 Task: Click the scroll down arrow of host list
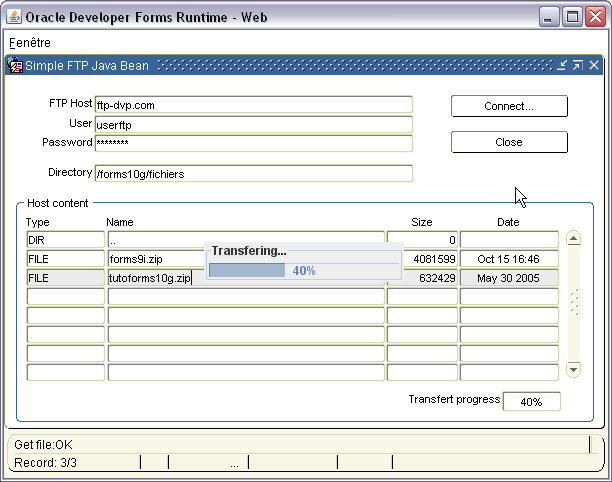[x=573, y=369]
